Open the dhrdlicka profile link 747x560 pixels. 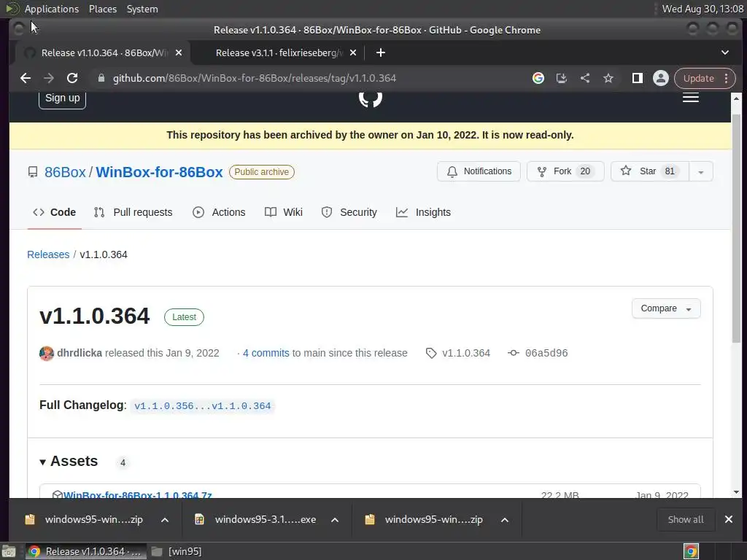(x=80, y=354)
